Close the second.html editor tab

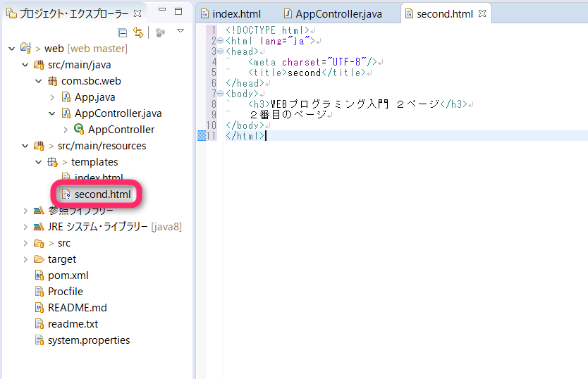pyautogui.click(x=482, y=13)
